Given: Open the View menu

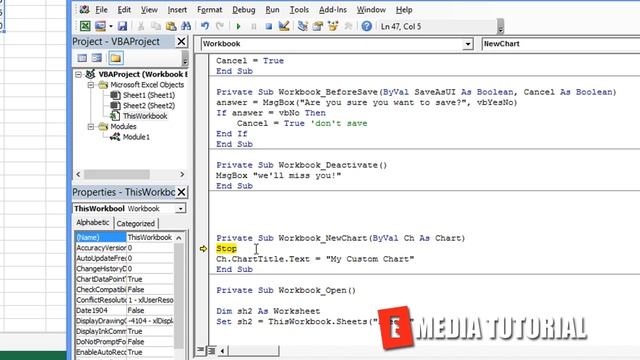Looking at the screenshot, I should (x=149, y=9).
